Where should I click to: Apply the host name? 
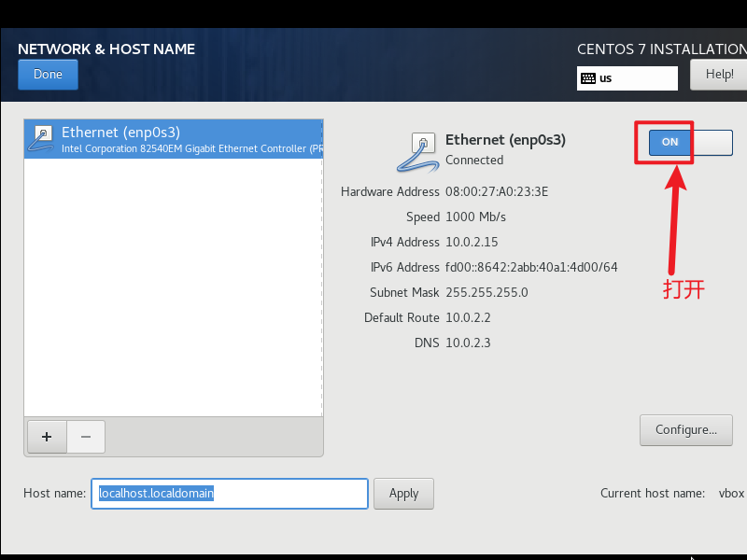click(403, 494)
